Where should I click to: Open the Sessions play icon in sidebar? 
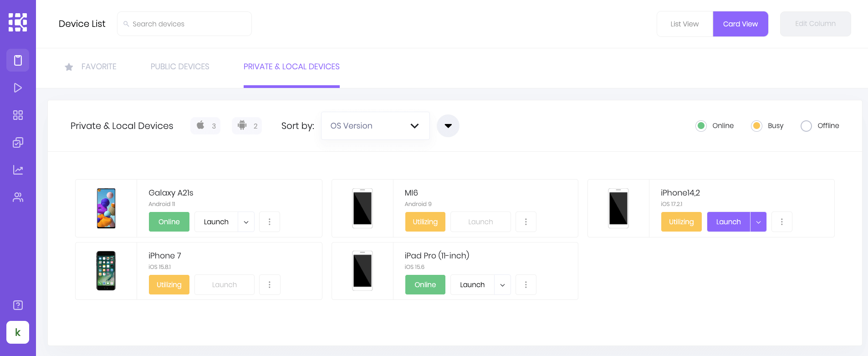(x=18, y=88)
